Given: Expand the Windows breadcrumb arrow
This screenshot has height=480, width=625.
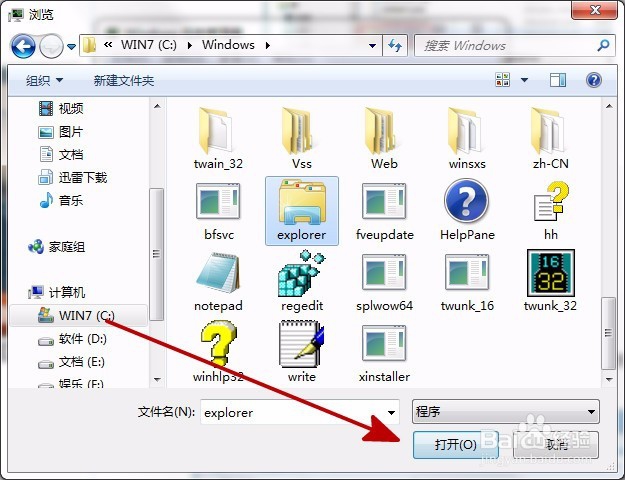Looking at the screenshot, I should point(268,45).
